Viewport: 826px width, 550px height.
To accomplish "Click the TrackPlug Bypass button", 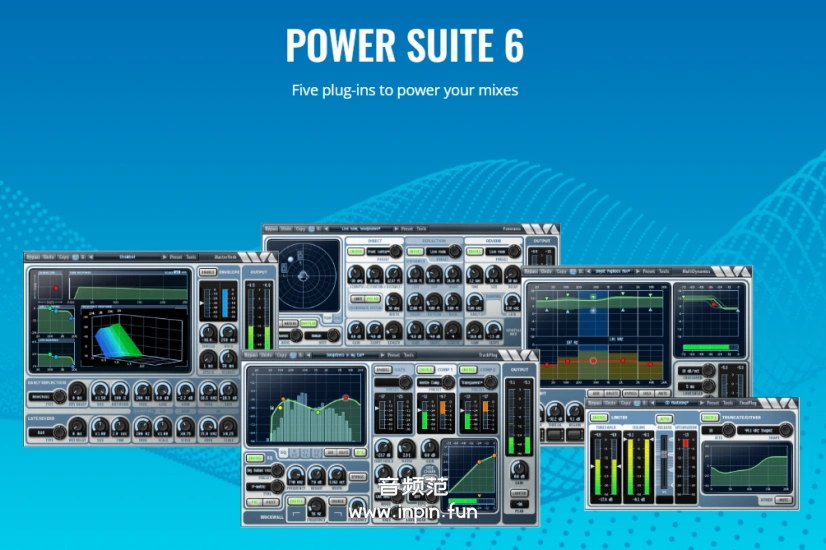I will (x=250, y=355).
